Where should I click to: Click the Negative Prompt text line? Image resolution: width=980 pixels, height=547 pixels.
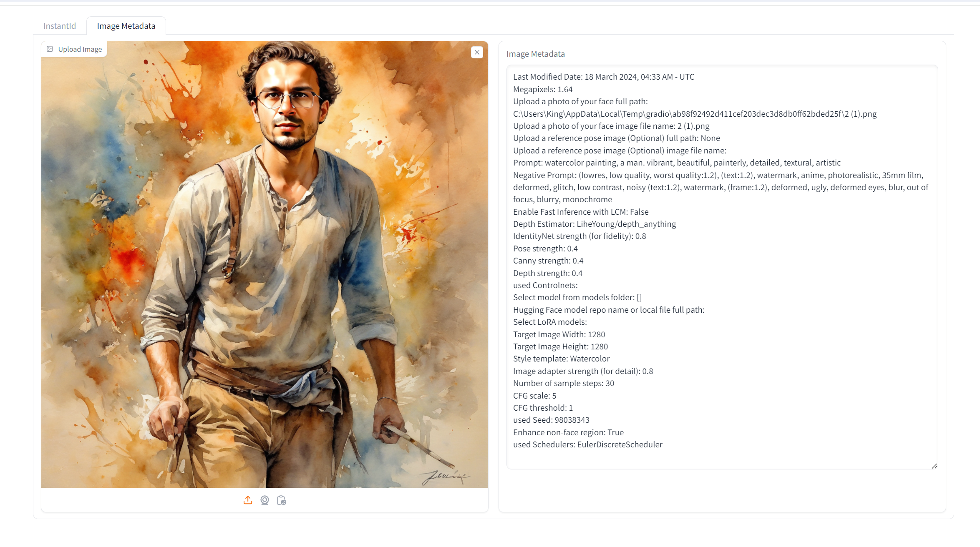coord(721,187)
